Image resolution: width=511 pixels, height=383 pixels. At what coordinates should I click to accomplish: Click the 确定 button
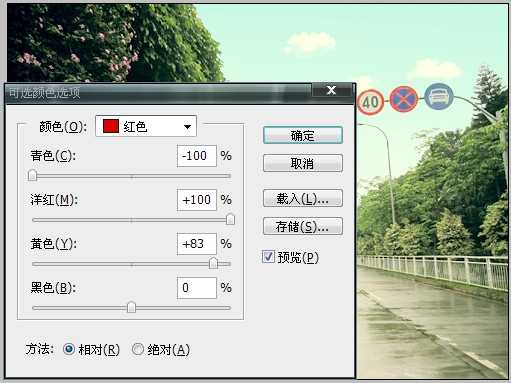(x=303, y=135)
